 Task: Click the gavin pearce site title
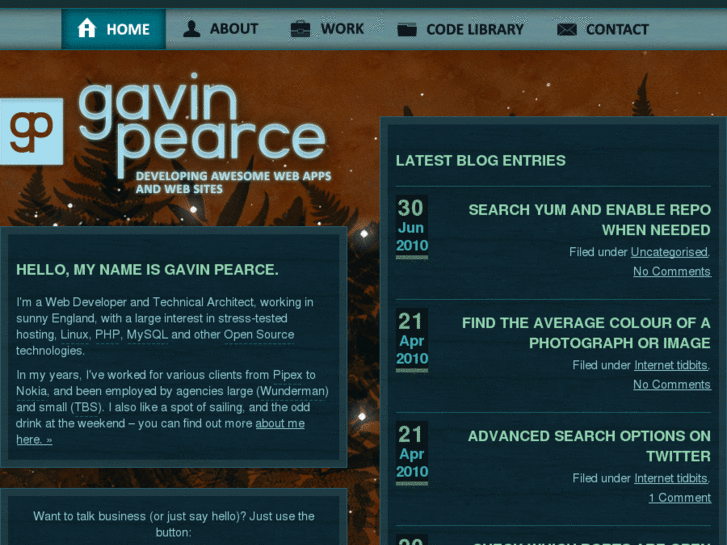coord(202,123)
